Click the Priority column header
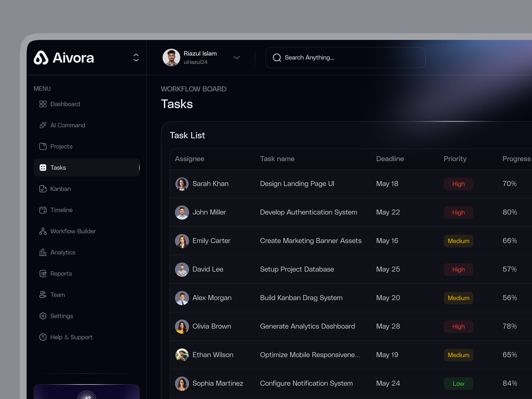Screen dimensions: 532x399 click(x=455, y=159)
